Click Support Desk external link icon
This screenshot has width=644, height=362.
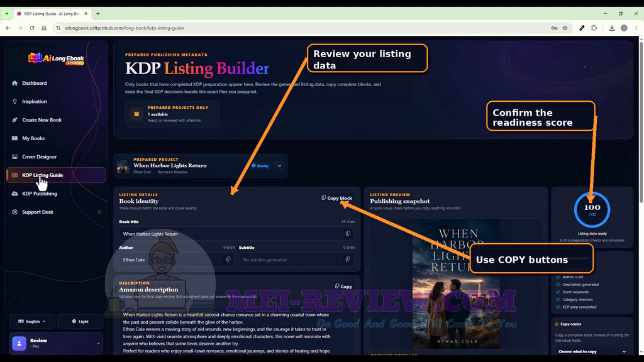click(99, 212)
